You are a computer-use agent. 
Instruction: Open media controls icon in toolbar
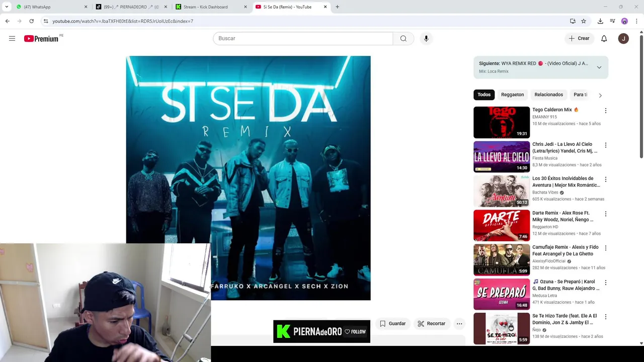[x=612, y=21]
